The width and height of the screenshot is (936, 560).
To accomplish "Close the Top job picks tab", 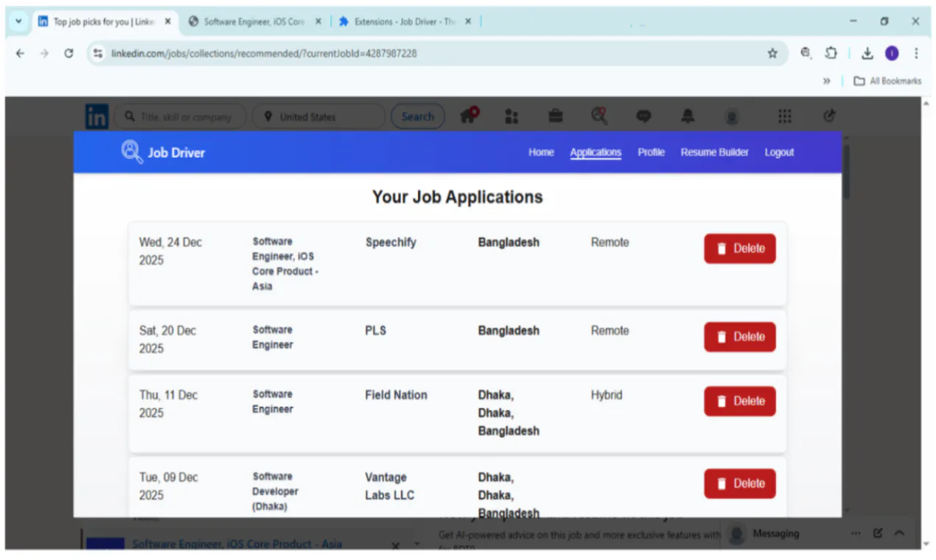I will (167, 21).
